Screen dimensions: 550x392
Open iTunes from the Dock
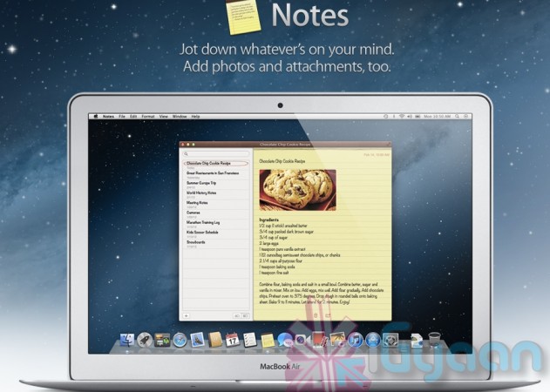tap(356, 339)
